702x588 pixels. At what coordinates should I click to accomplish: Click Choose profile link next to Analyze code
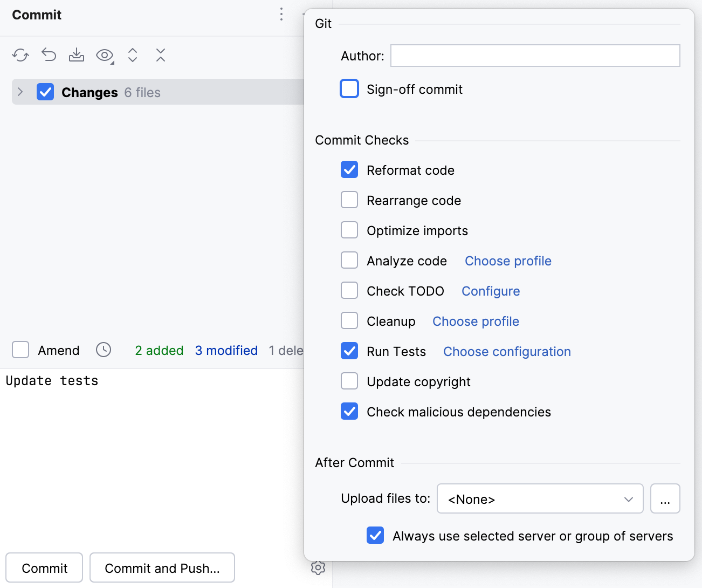508,261
